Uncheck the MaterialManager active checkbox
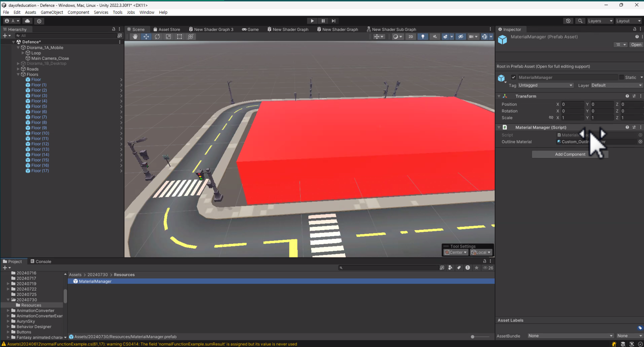Screen dimensions: 644x347 pyautogui.click(x=513, y=77)
